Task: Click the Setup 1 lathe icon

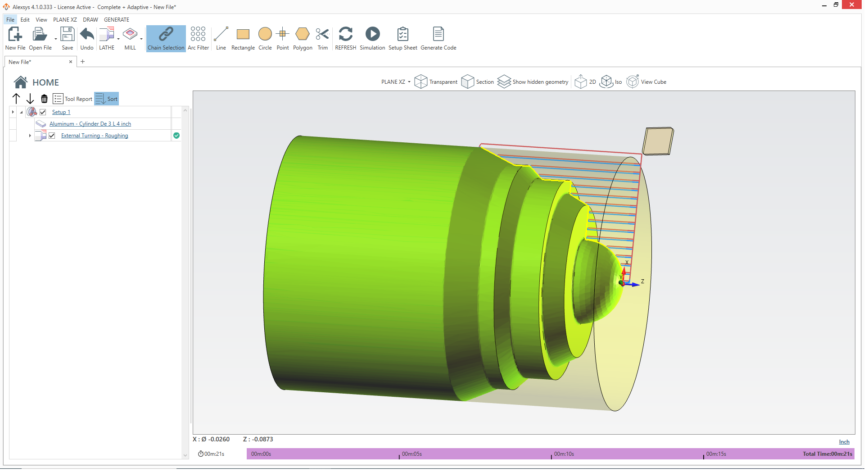Action: tap(32, 112)
